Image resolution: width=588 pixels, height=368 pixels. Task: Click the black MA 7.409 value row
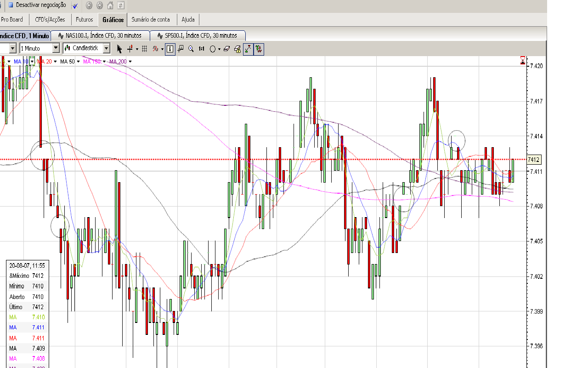[x=27, y=348]
